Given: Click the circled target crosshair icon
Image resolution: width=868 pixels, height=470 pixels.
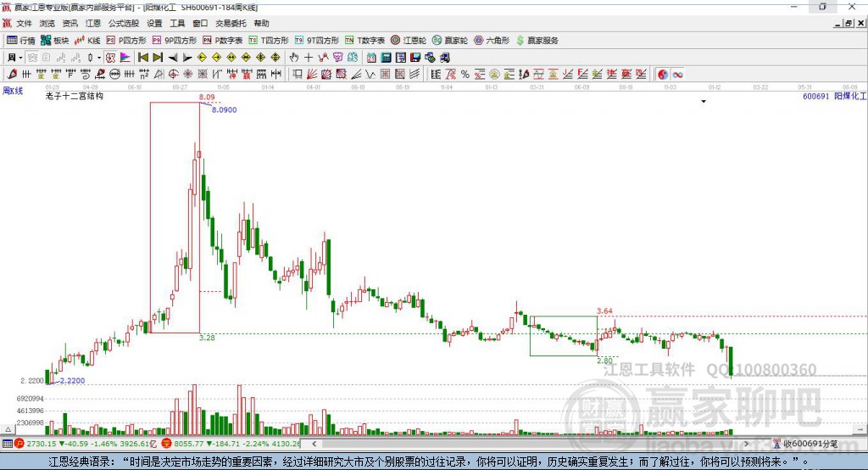Looking at the screenshot, I should tap(173, 75).
